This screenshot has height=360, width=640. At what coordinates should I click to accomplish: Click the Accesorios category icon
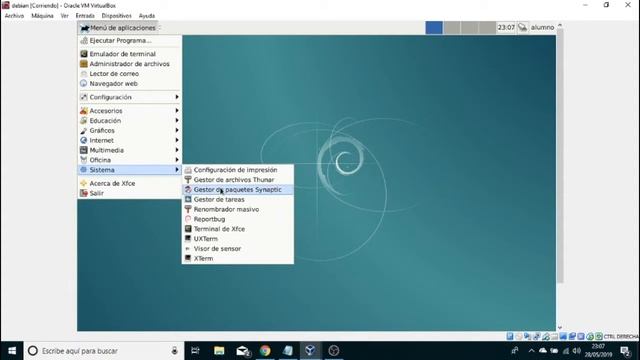tap(84, 111)
